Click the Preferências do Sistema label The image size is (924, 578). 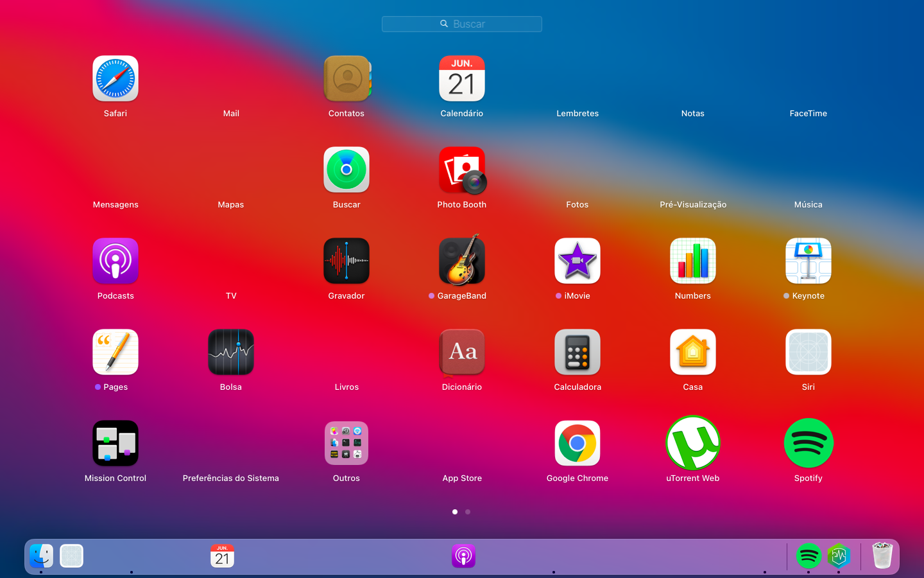tap(231, 478)
